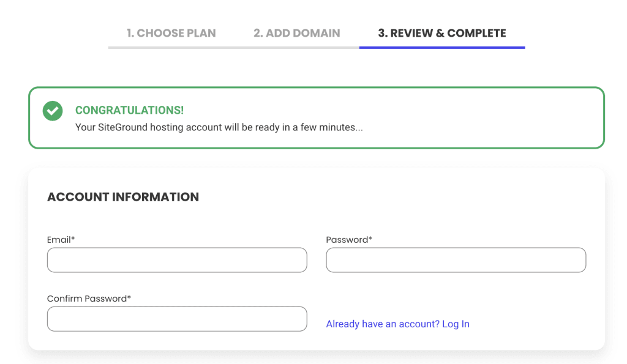Click the Account Information heading
Screen dimensions: 627x364
tap(123, 197)
